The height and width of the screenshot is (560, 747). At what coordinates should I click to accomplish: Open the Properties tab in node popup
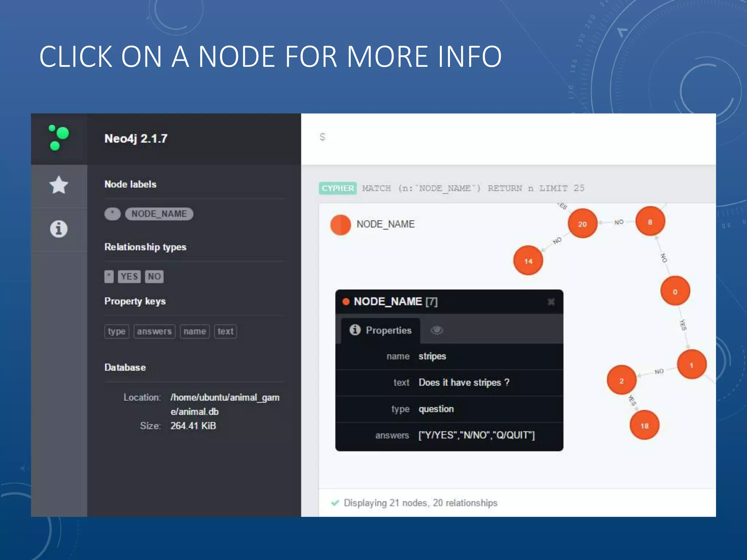click(380, 330)
